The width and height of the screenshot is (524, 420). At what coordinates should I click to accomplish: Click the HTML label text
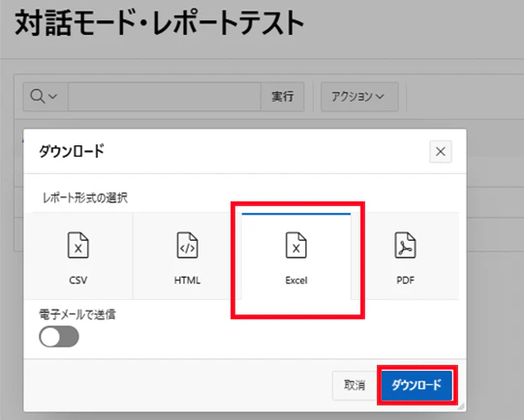tap(187, 280)
